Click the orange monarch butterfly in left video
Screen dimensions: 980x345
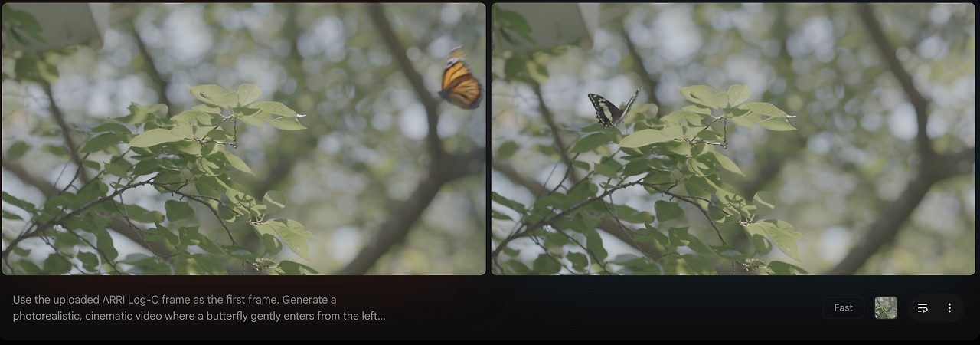pos(460,80)
